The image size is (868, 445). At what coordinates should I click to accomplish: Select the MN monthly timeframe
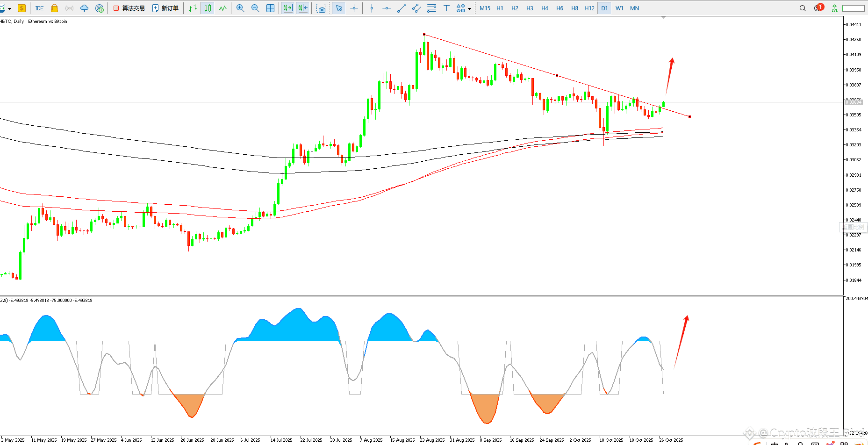click(634, 8)
